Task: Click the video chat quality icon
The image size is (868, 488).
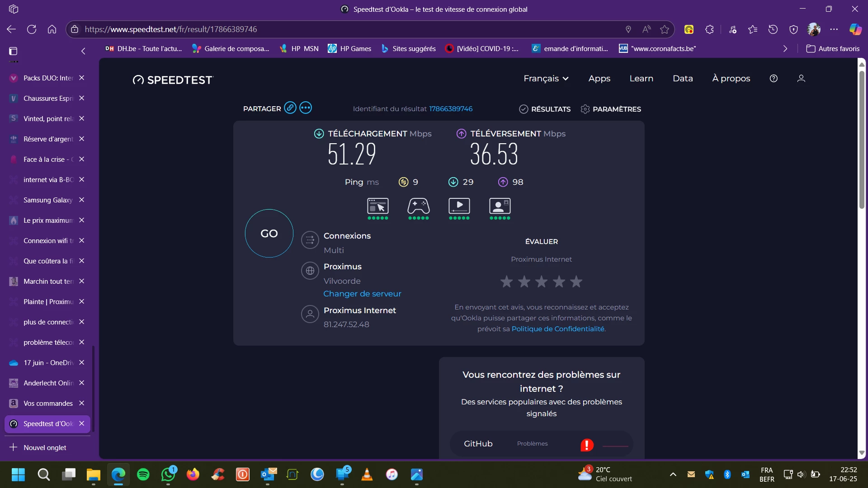Action: pos(500,206)
